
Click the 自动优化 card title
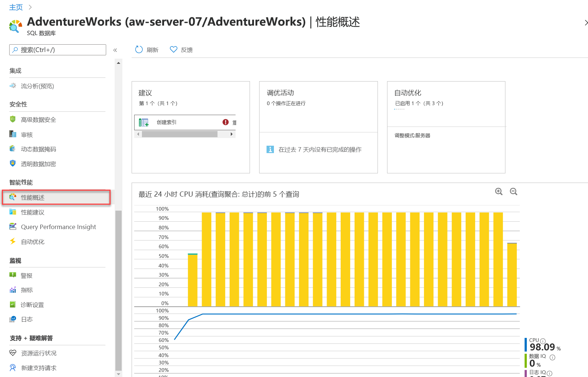[408, 93]
